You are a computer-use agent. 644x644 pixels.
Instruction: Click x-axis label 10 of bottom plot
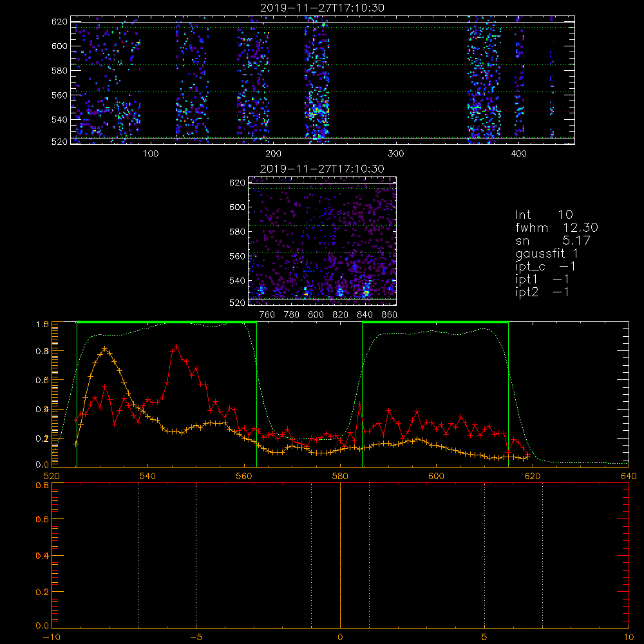629,637
